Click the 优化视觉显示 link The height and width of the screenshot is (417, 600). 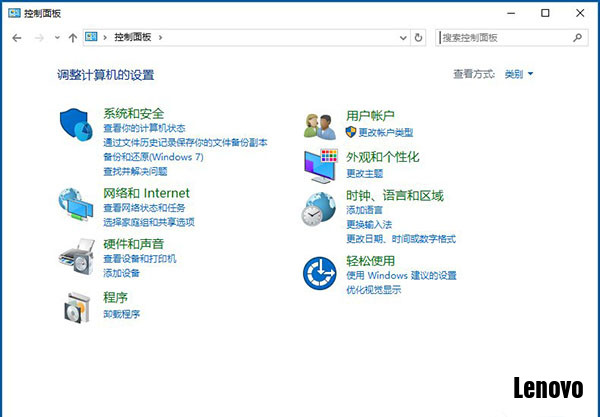tap(373, 290)
